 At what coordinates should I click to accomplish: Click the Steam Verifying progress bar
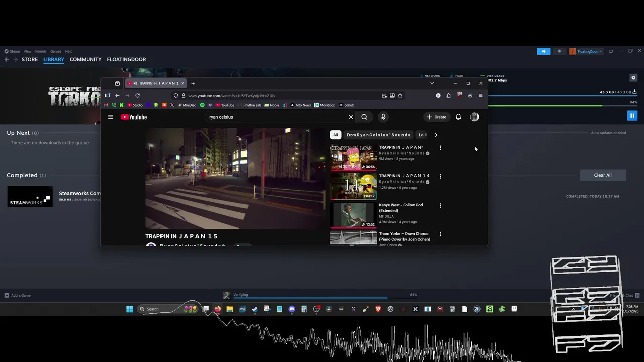(x=325, y=298)
